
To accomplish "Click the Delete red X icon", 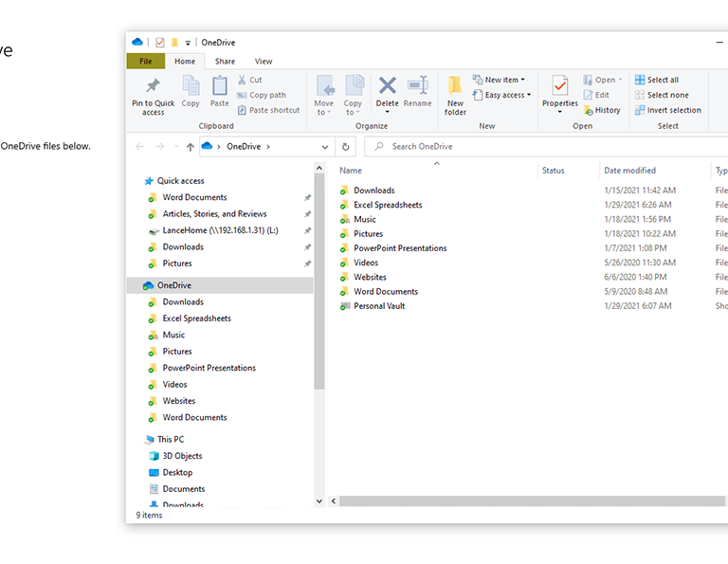I will coord(387,86).
